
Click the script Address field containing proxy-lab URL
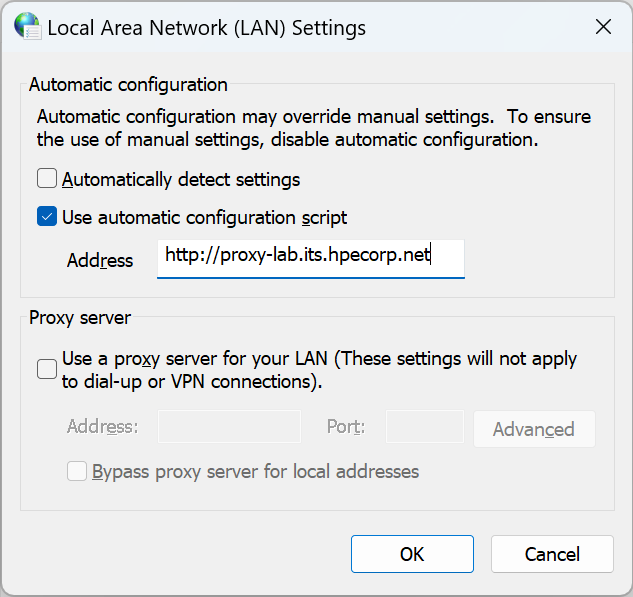310,257
